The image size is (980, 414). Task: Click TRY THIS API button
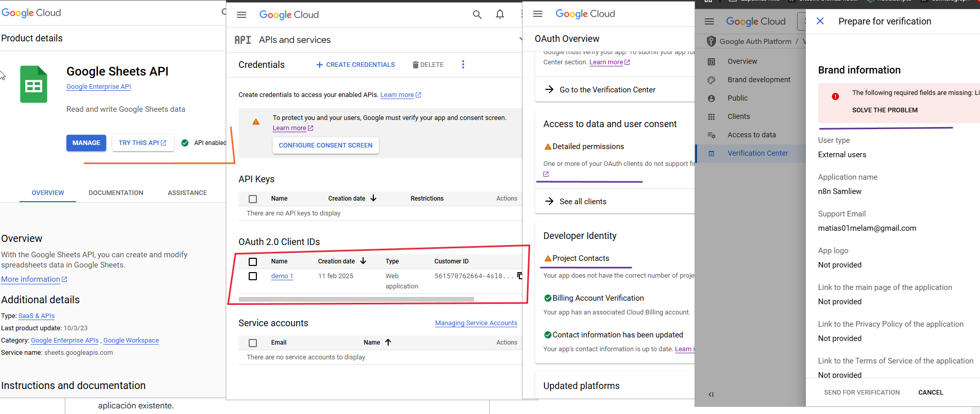(x=142, y=143)
